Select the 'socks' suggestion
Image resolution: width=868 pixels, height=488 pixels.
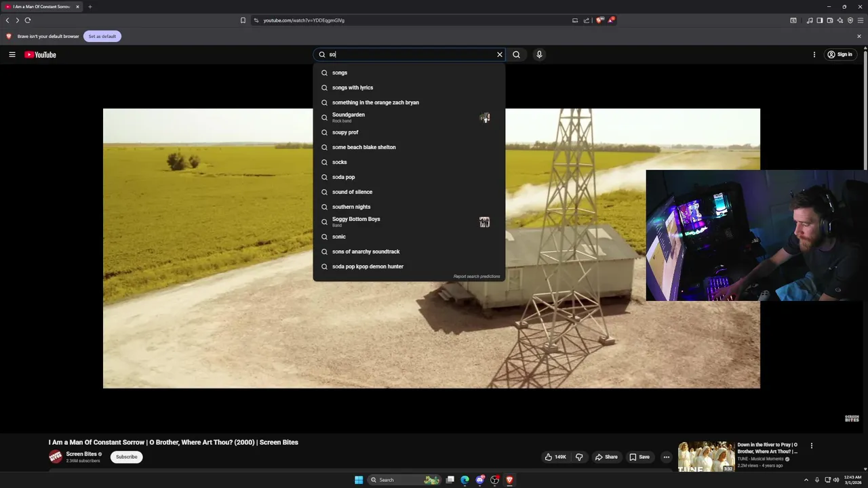[409, 162]
